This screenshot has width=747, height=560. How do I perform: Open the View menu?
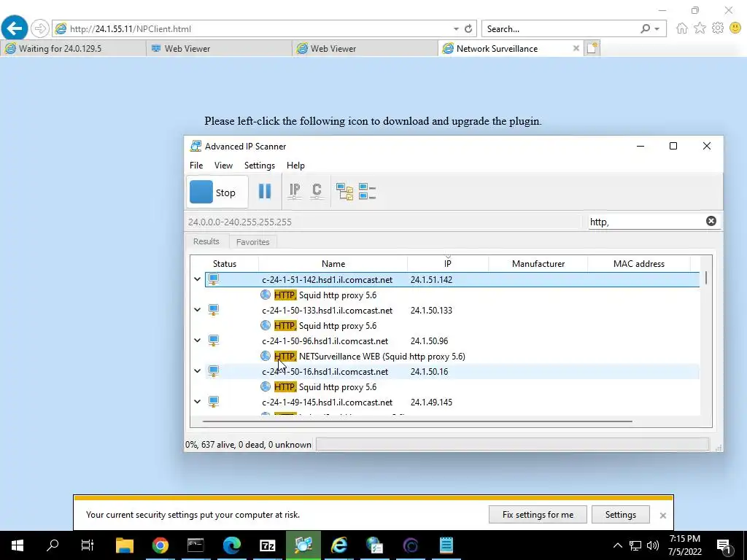pyautogui.click(x=223, y=166)
